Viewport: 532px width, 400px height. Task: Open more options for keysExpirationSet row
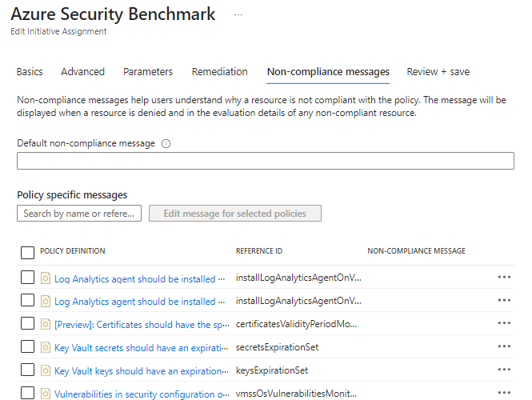pyautogui.click(x=504, y=370)
